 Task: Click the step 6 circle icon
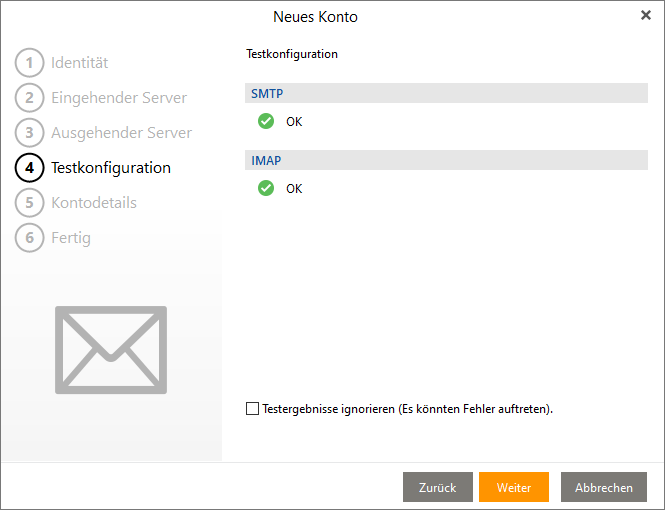(30, 238)
